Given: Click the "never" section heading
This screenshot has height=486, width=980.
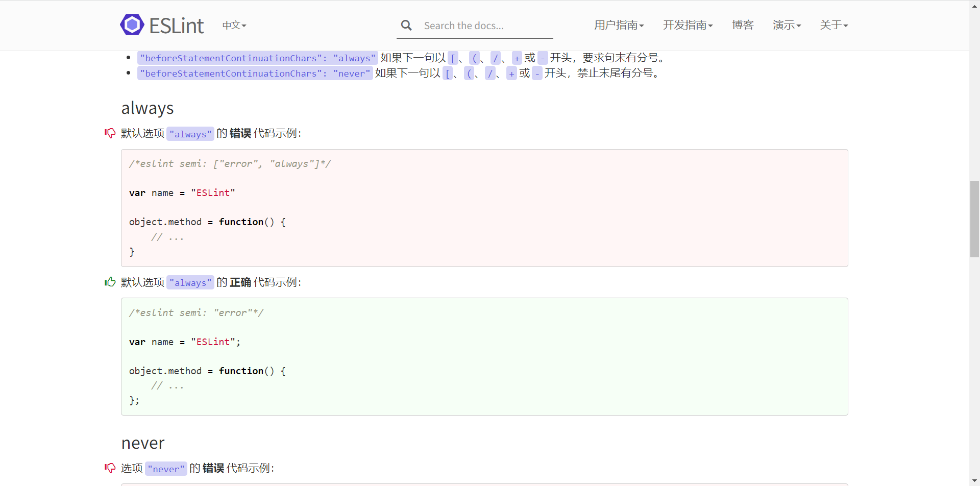Looking at the screenshot, I should (143, 443).
